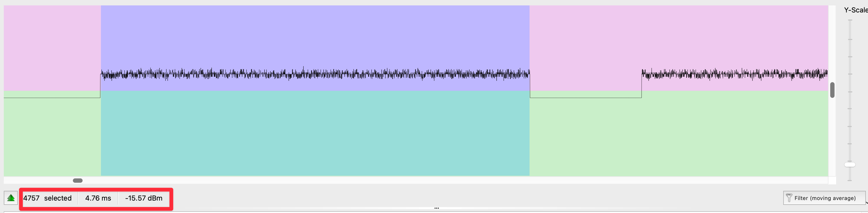Click the green double-arrow button
Image resolution: width=868 pixels, height=213 pixels.
[11, 198]
